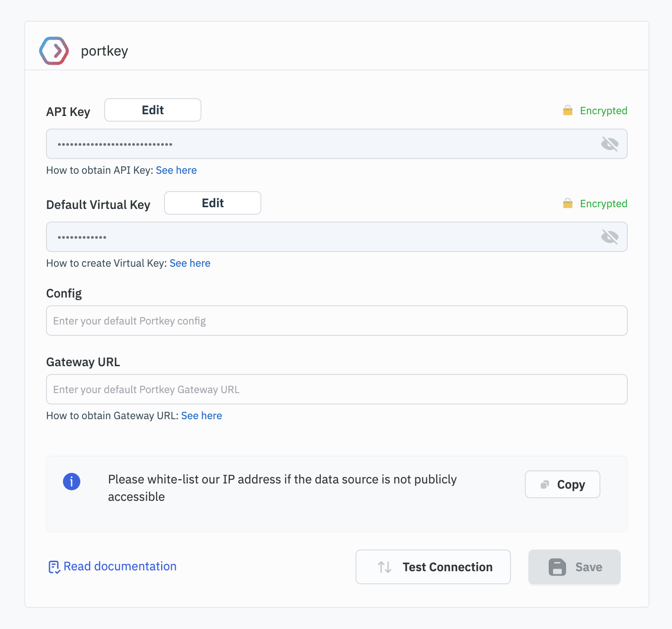
Task: Edit the Default Virtual Key
Action: [213, 203]
